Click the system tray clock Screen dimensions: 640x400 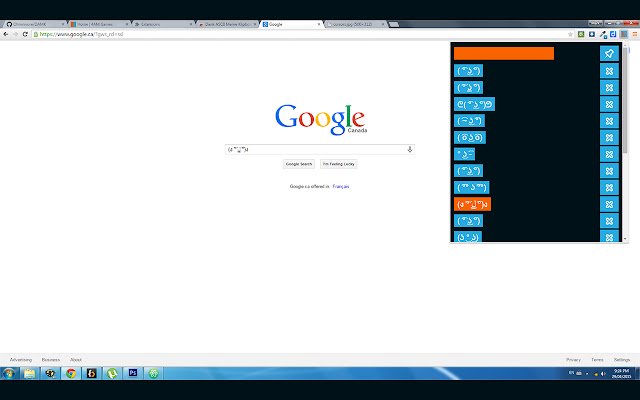621,373
